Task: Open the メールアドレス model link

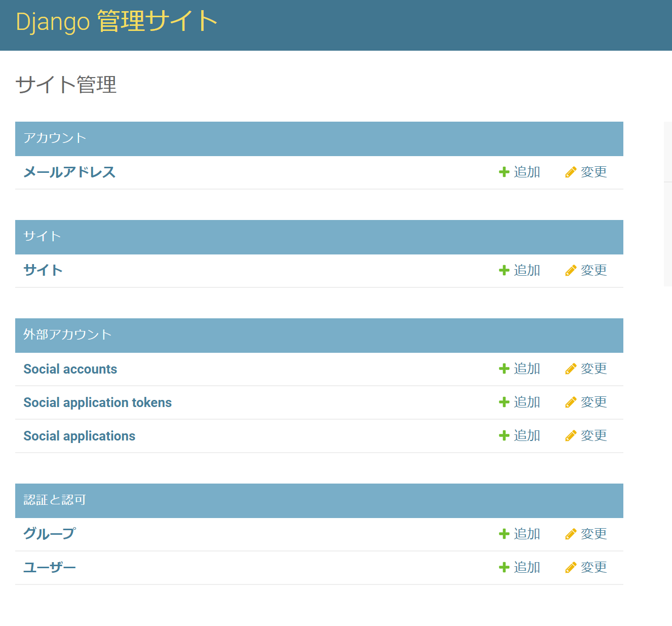Action: coord(69,172)
